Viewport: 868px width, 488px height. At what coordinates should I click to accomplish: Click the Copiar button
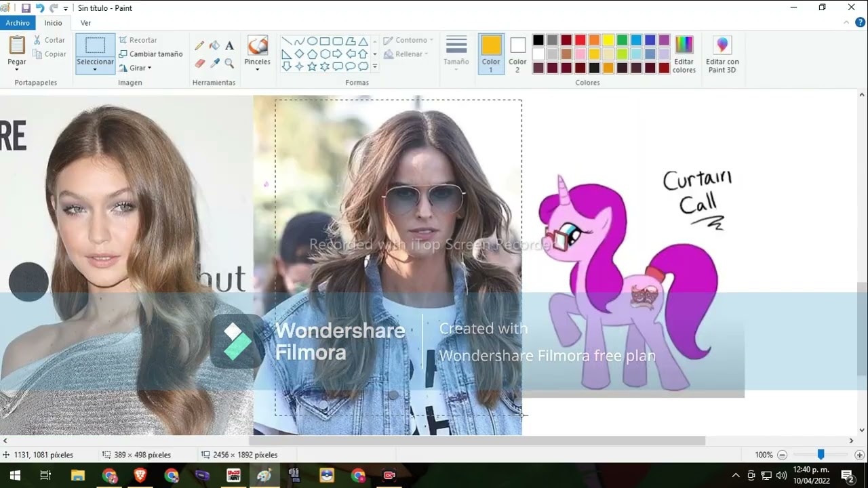(x=49, y=54)
